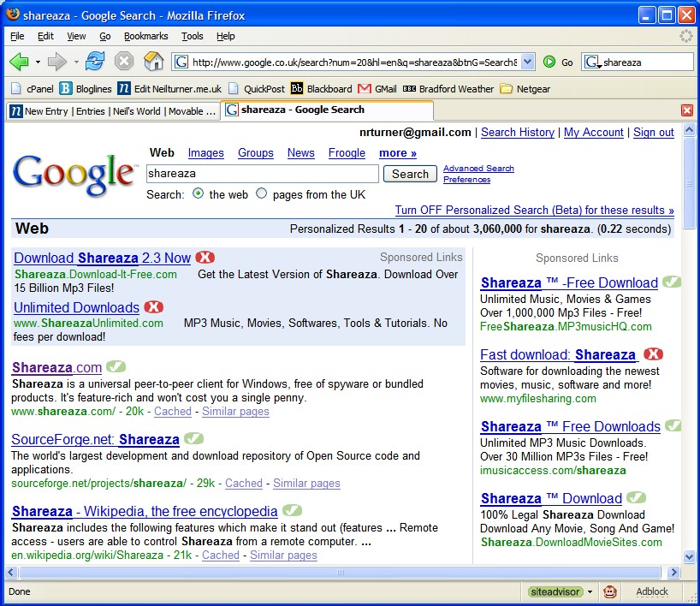
Task: Click the Back navigation arrow
Action: tap(19, 62)
